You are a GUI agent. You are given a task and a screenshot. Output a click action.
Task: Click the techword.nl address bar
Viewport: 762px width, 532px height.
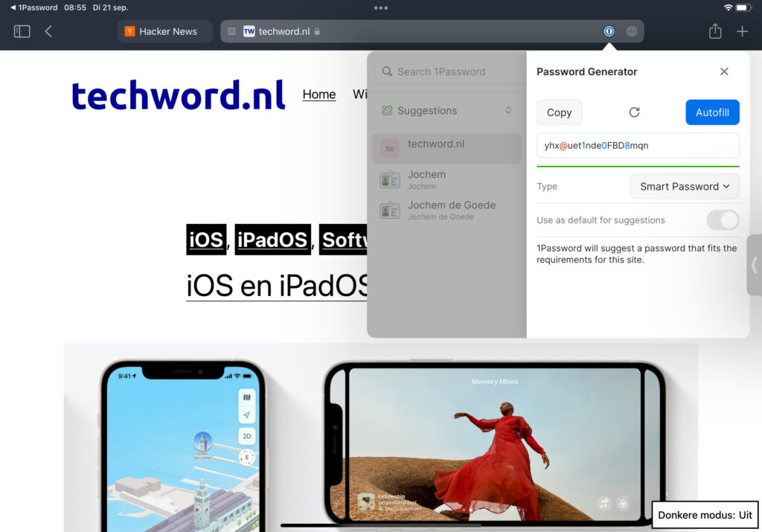(432, 31)
